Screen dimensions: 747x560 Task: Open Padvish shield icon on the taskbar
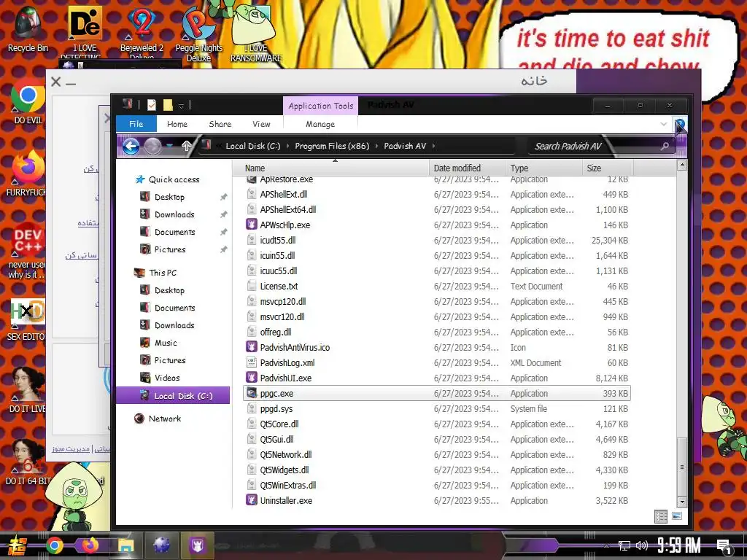pos(197,545)
